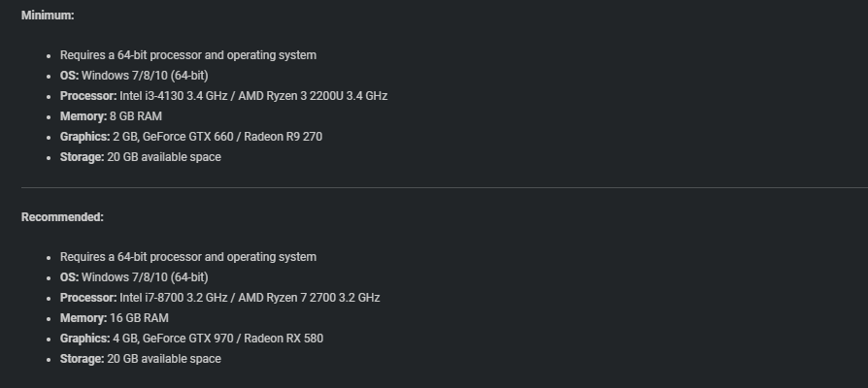
Task: Click the minimum Processor label
Action: pyautogui.click(x=88, y=96)
